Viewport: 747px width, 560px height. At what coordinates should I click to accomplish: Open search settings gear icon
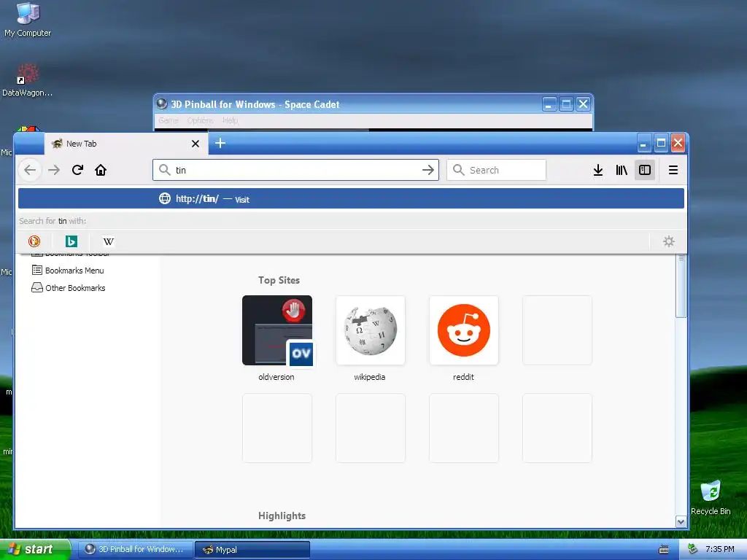click(x=669, y=241)
